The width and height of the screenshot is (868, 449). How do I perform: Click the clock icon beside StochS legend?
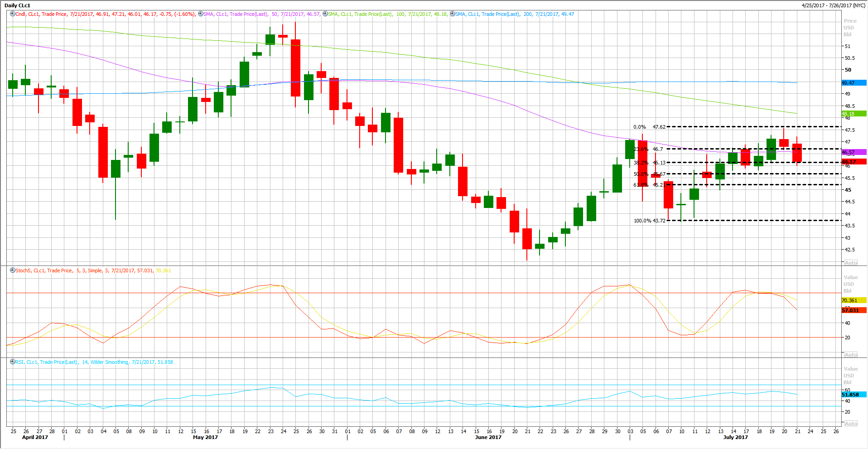pyautogui.click(x=12, y=270)
